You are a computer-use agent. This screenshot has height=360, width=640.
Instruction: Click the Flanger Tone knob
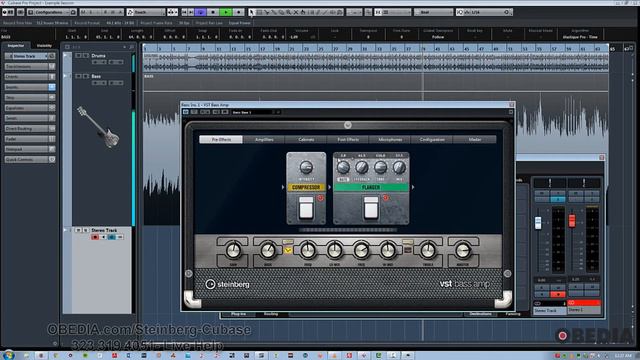click(380, 167)
